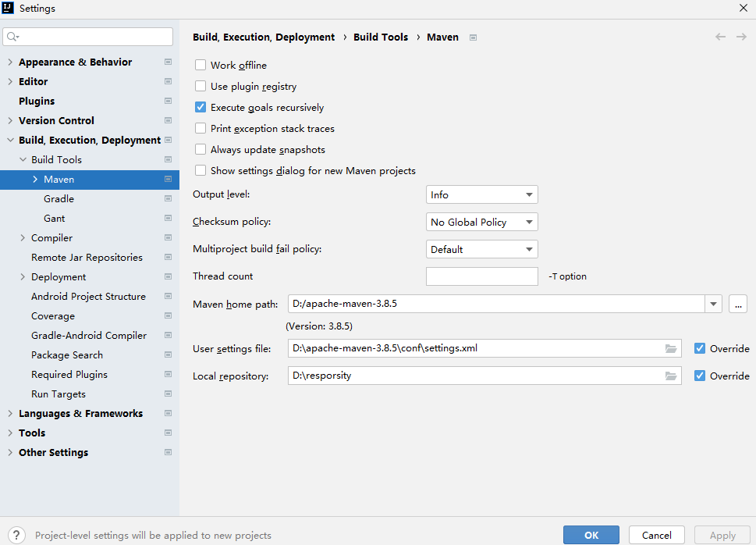Image resolution: width=756 pixels, height=545 pixels.
Task: Browse folder icon in Local repository field
Action: [671, 376]
